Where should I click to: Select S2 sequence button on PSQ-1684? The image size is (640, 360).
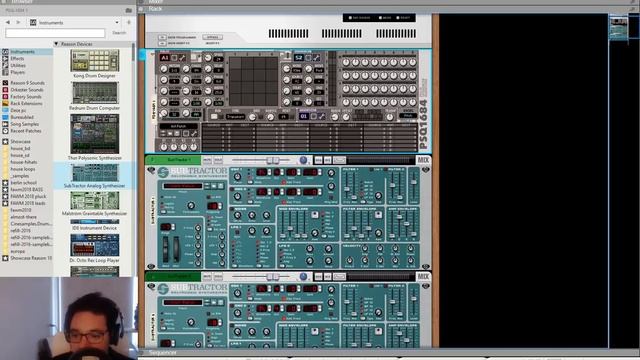coord(299,58)
